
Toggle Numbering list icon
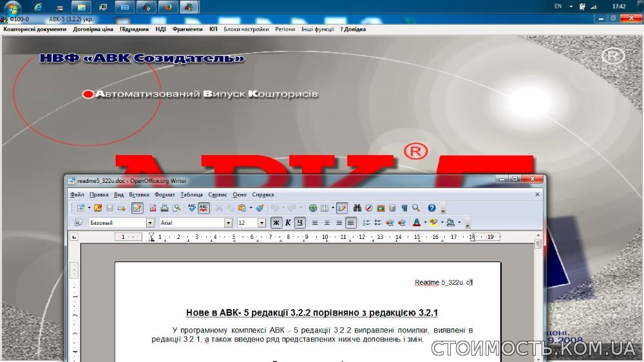[x=366, y=223]
